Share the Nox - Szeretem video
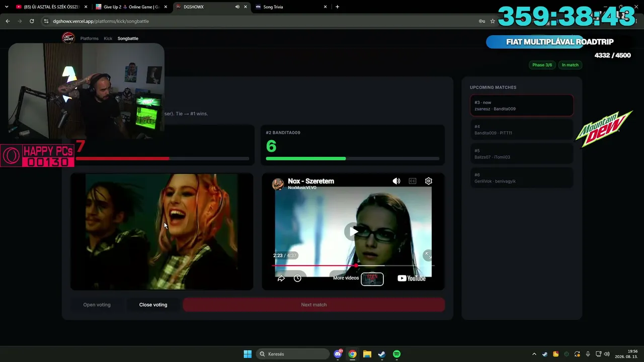This screenshot has width=644, height=362. (281, 278)
